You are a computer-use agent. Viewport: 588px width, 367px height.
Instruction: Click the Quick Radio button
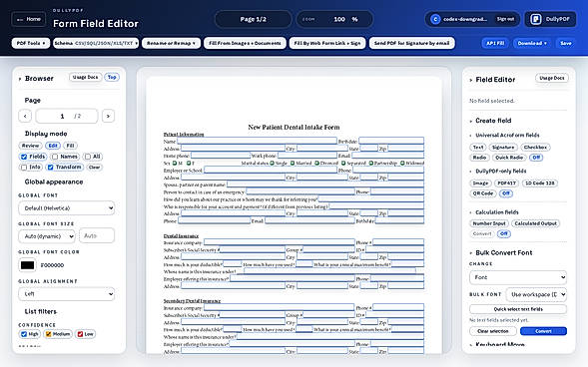tap(509, 158)
